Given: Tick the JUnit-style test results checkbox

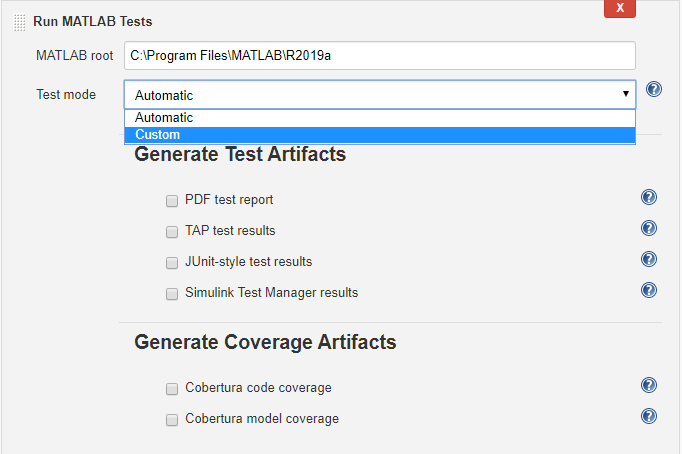Looking at the screenshot, I should pyautogui.click(x=172, y=262).
